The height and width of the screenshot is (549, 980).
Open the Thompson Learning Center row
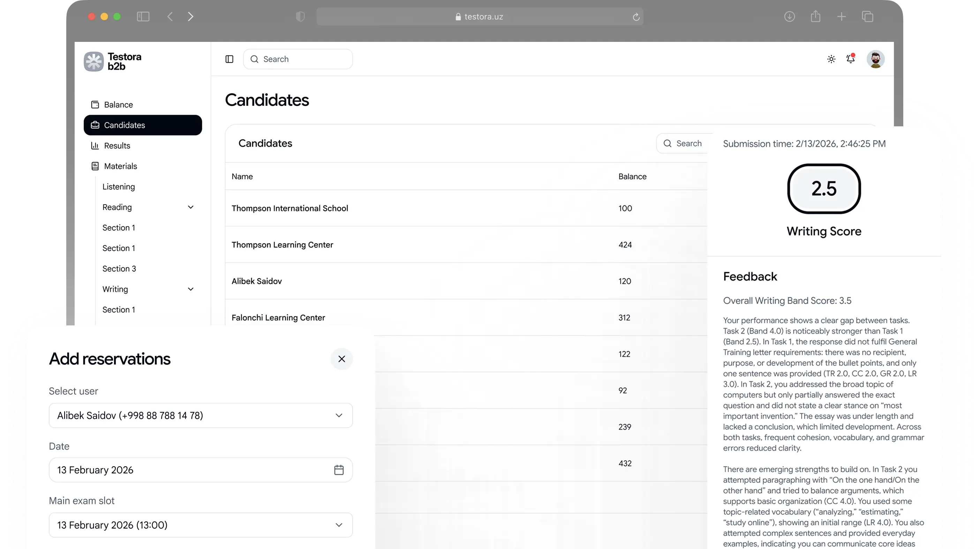[x=282, y=244]
